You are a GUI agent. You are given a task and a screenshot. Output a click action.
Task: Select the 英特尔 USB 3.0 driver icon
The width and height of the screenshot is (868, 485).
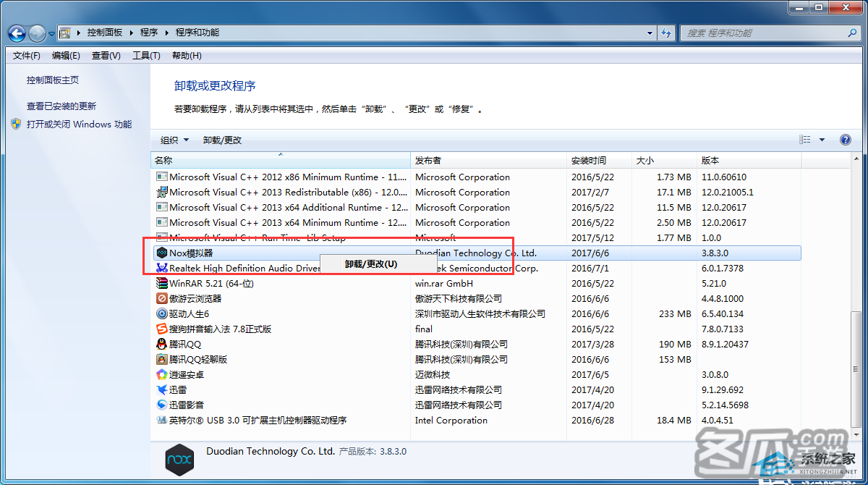161,421
